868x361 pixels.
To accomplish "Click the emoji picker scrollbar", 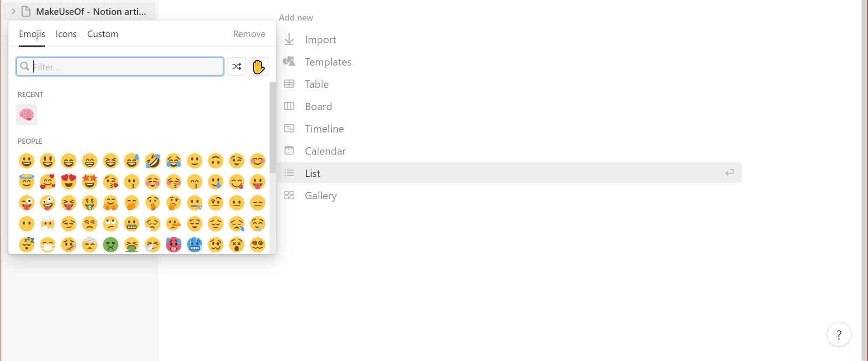I will tap(273, 127).
